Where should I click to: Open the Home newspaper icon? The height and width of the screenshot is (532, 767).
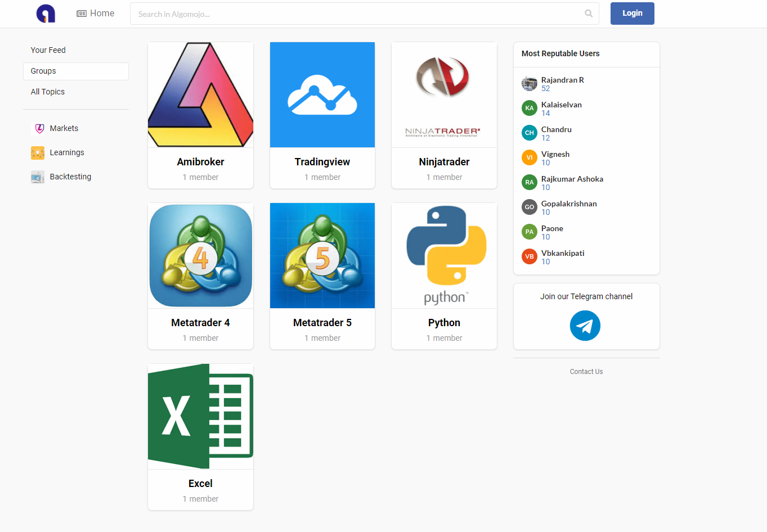pyautogui.click(x=82, y=13)
